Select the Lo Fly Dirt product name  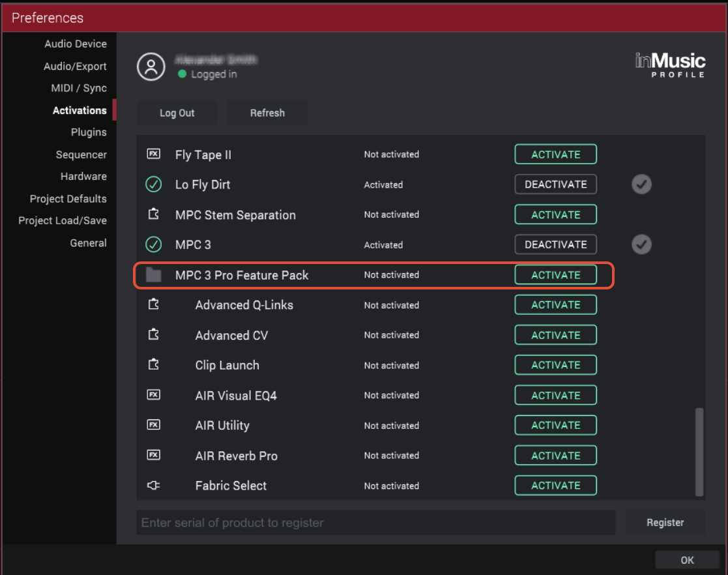tap(203, 184)
